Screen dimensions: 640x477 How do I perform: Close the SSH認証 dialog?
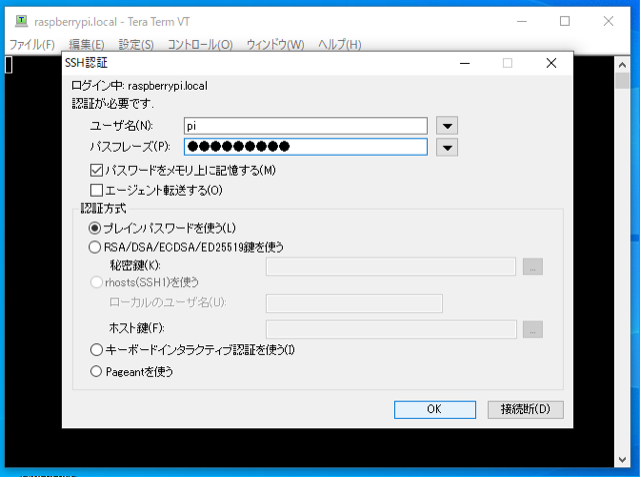click(x=551, y=63)
